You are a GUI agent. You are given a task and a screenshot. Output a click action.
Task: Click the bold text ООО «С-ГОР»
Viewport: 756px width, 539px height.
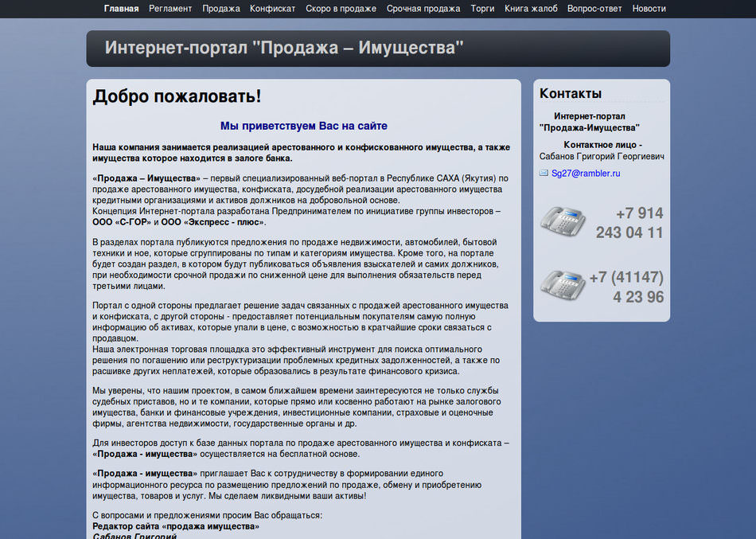[x=122, y=222]
